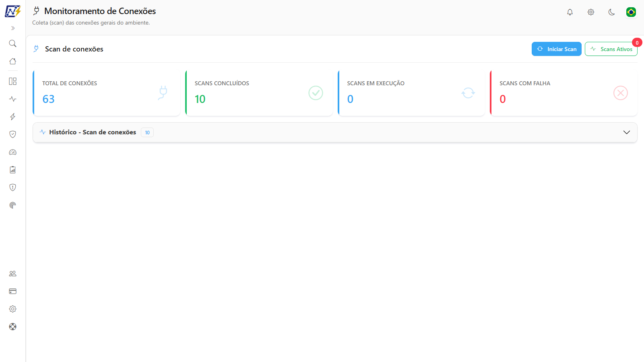The image size is (644, 362).
Task: Expand Histórico - Scan de conexões chevron
Action: point(627,132)
